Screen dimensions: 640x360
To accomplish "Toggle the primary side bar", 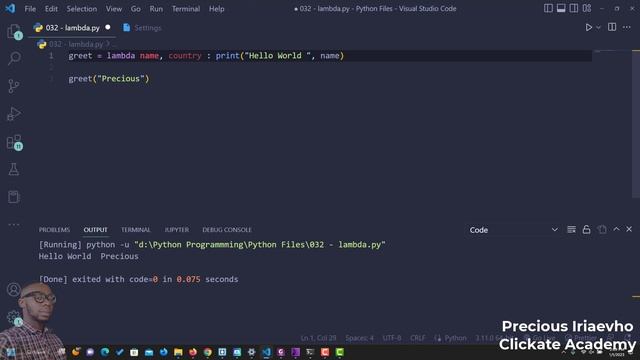I will 548,8.
